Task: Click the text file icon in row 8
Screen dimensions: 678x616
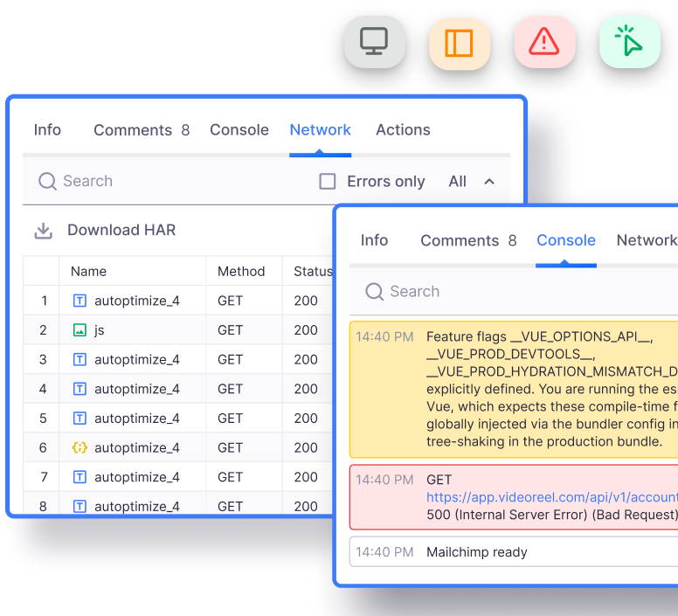Action: tap(80, 506)
